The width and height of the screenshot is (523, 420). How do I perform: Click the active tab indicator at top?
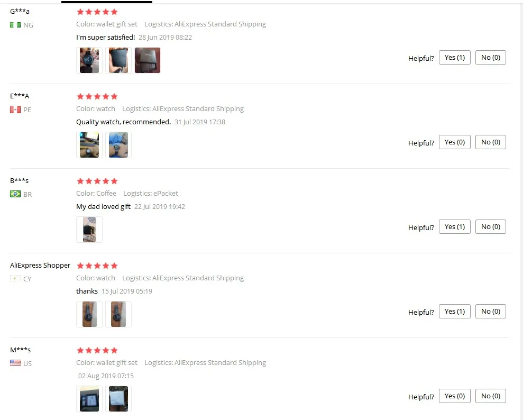coord(107,2)
